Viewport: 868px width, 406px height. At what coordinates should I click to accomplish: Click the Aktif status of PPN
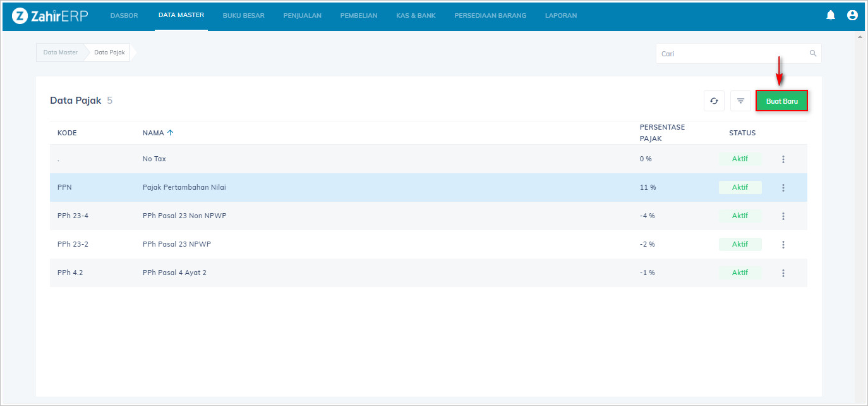(740, 188)
